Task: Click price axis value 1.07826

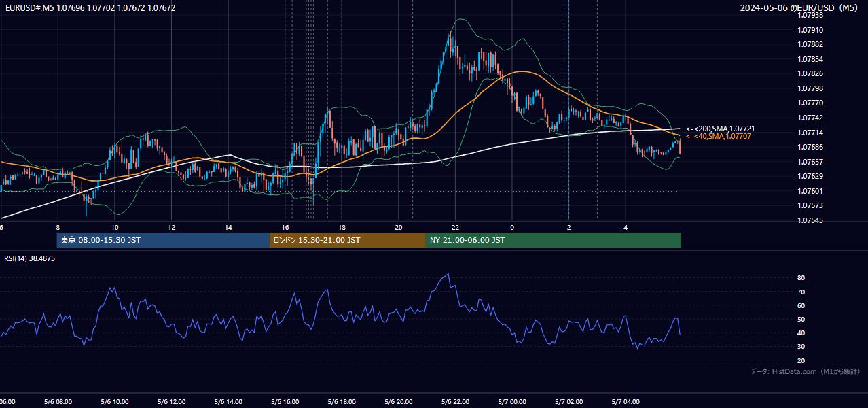Action: (x=810, y=73)
